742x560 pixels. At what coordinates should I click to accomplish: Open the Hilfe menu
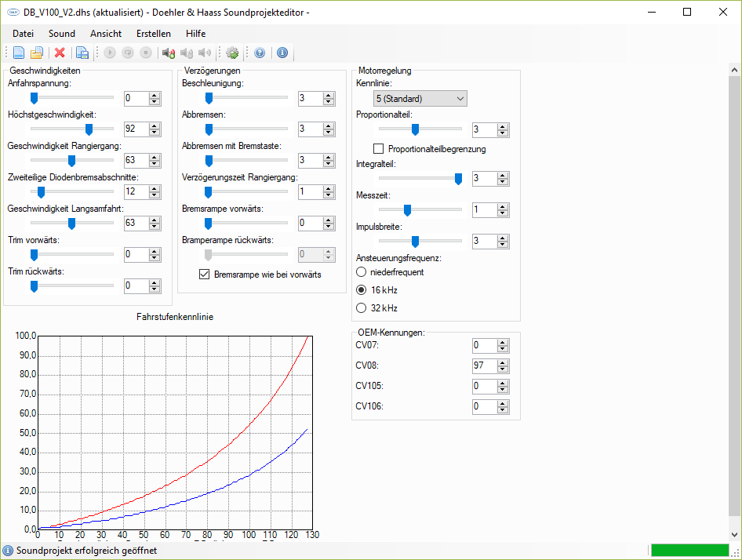196,34
